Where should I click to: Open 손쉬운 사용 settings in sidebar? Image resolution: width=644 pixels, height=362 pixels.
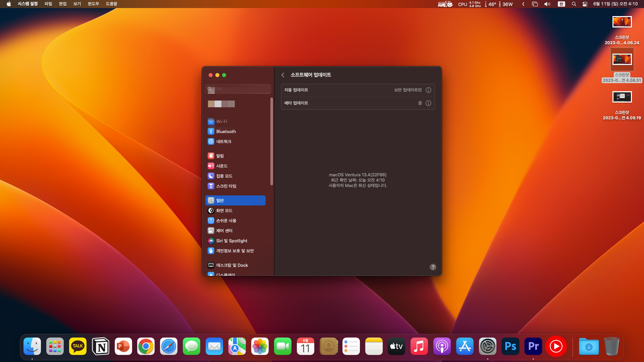tap(235, 221)
